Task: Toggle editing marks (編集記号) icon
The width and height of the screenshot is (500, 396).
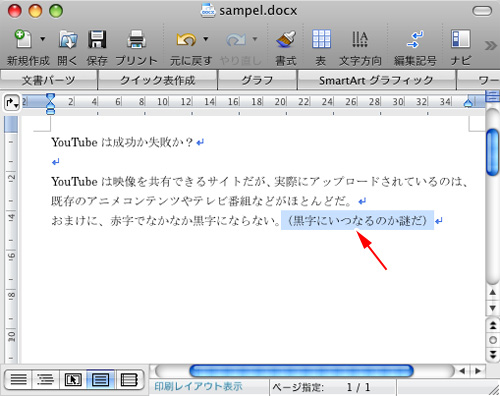Action: pyautogui.click(x=415, y=39)
